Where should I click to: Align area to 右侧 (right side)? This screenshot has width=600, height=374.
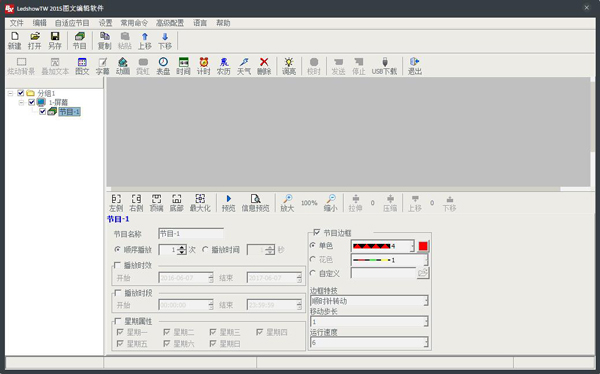pos(136,203)
